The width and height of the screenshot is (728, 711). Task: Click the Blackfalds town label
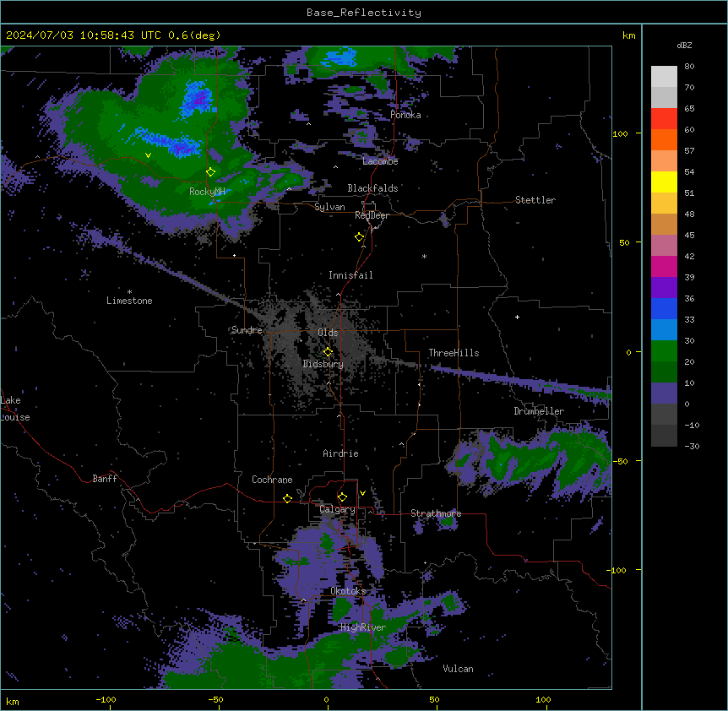pos(372,188)
